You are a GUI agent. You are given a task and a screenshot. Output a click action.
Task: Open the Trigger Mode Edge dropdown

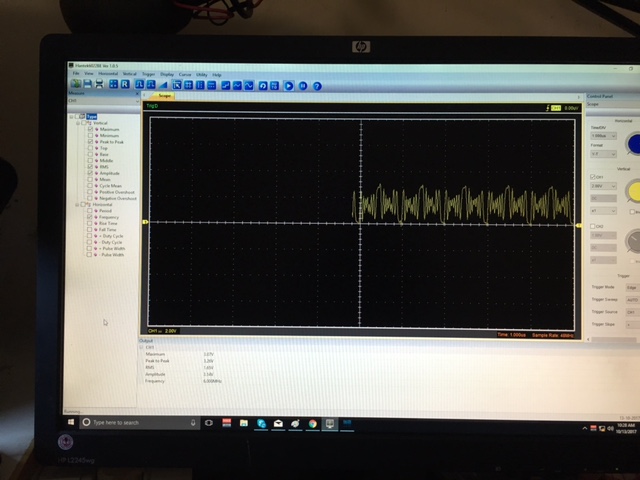[x=633, y=287]
